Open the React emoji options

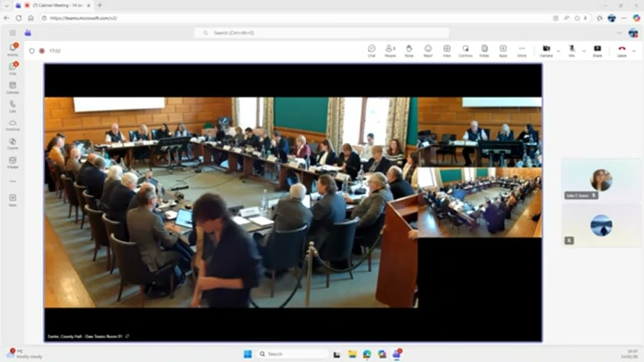coord(428,50)
